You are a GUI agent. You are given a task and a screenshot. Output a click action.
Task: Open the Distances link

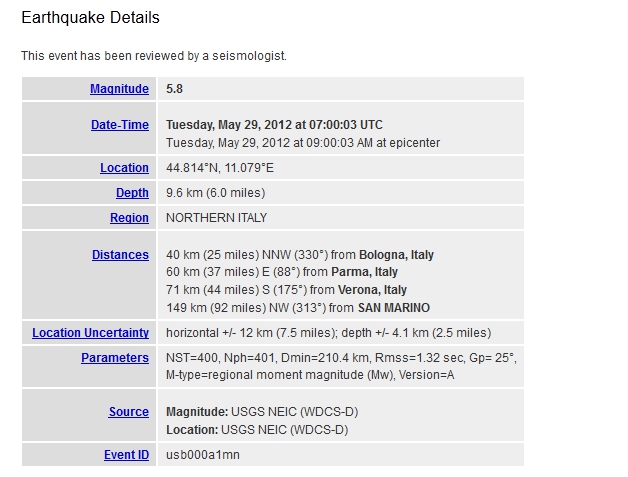pyautogui.click(x=120, y=255)
